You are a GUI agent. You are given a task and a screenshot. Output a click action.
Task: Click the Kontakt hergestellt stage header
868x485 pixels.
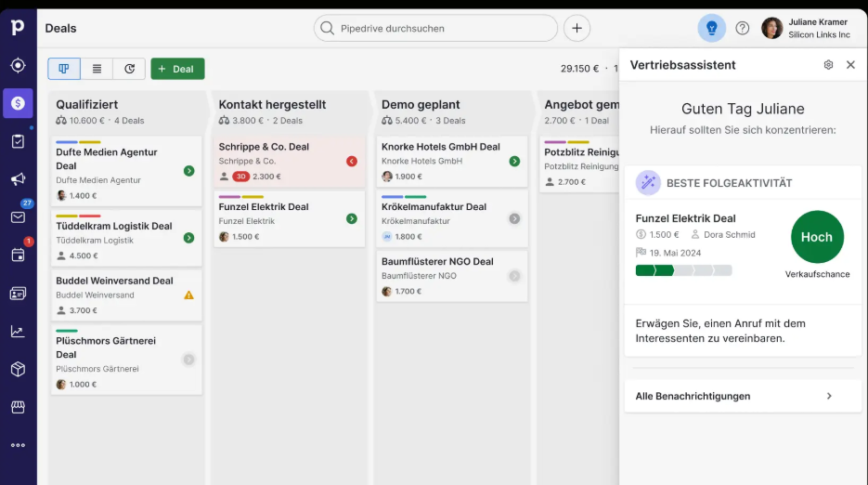click(290, 111)
